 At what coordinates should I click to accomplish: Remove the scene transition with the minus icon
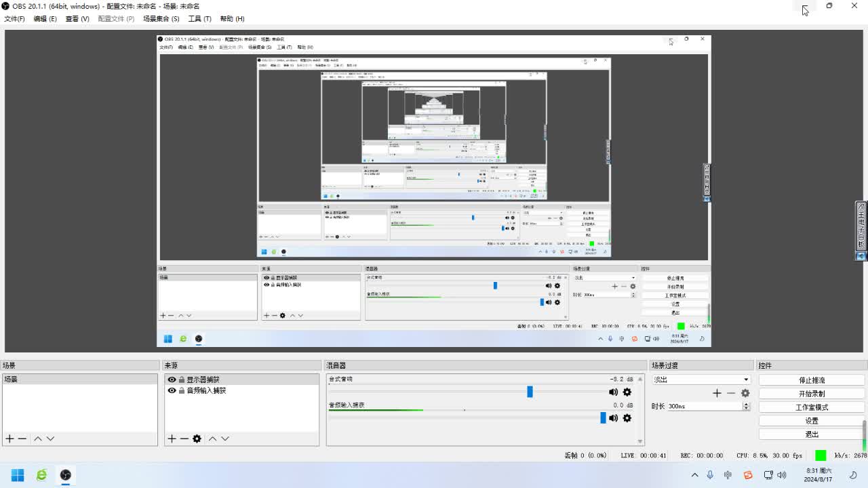pos(731,393)
